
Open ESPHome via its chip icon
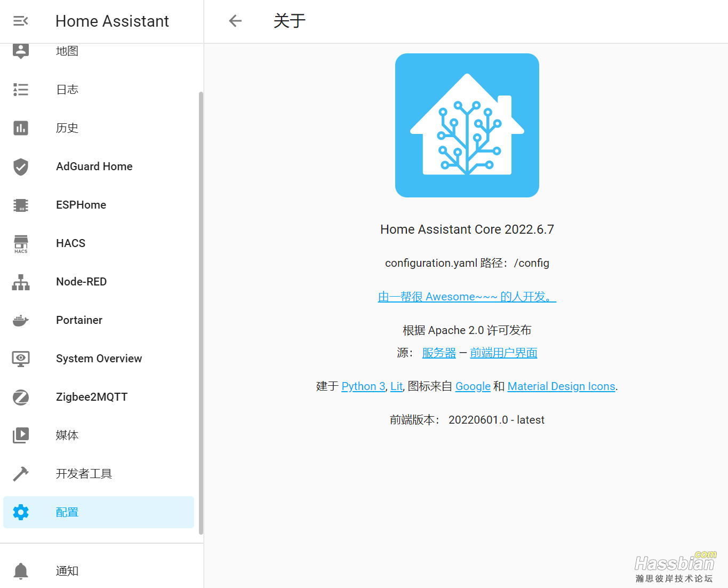[x=20, y=205]
